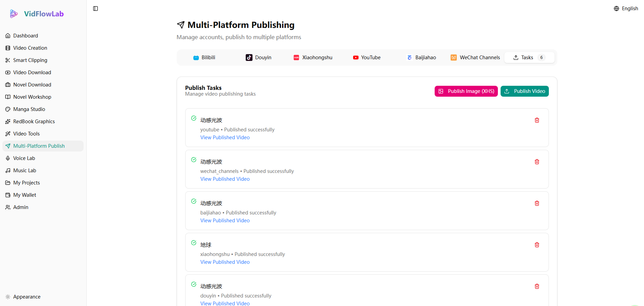Click Publish Image (XHS) button
Image resolution: width=644 pixels, height=306 pixels.
click(x=466, y=91)
